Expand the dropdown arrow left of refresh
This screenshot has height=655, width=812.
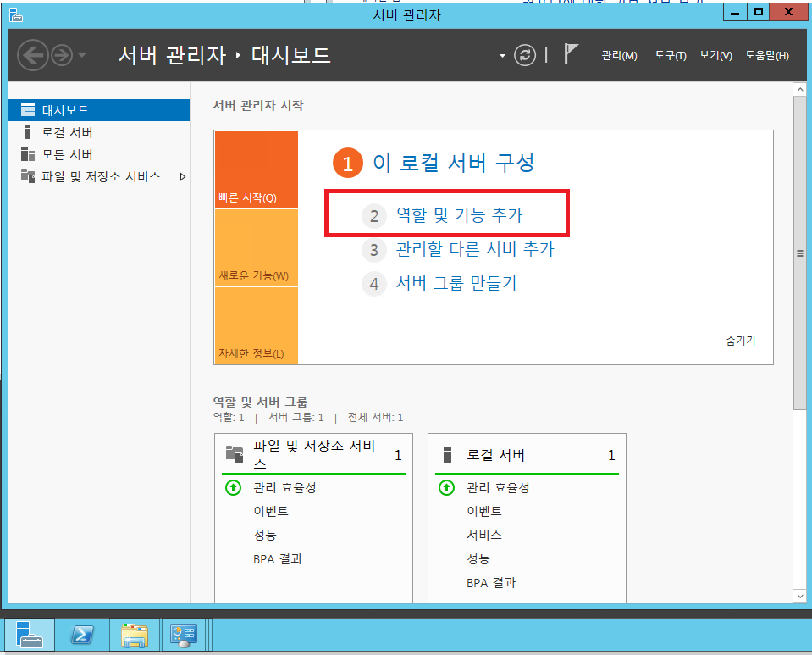(502, 55)
